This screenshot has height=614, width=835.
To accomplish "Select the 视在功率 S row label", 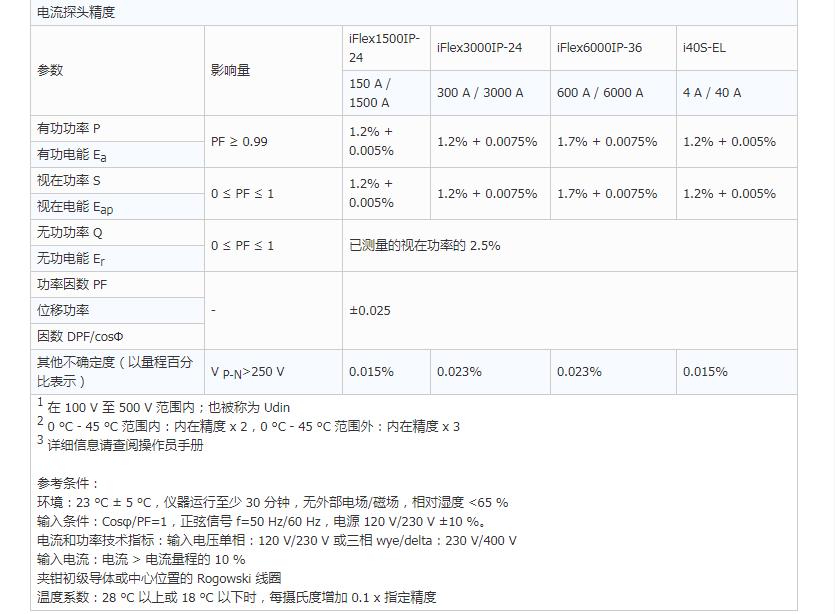I will click(x=69, y=181).
